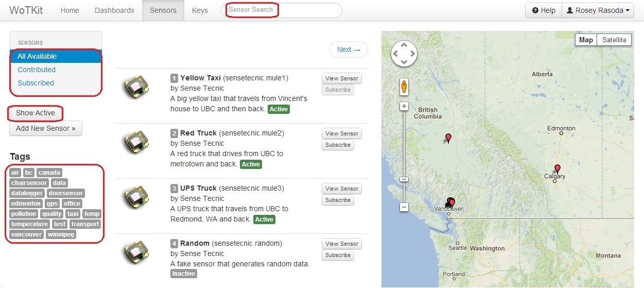Click the Street View pegman icon
Image resolution: width=644 pixels, height=288 pixels.
click(x=404, y=86)
